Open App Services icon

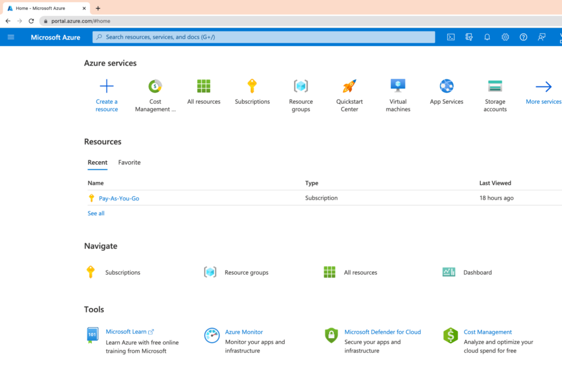446,86
